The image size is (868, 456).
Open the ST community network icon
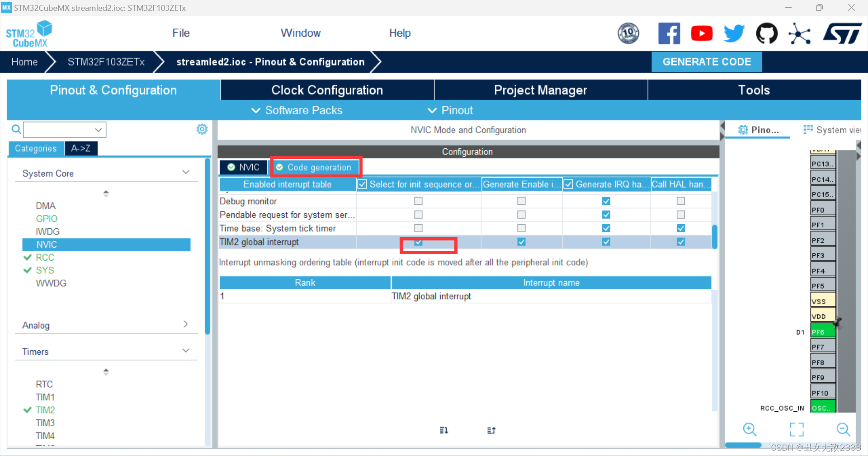[x=799, y=33]
